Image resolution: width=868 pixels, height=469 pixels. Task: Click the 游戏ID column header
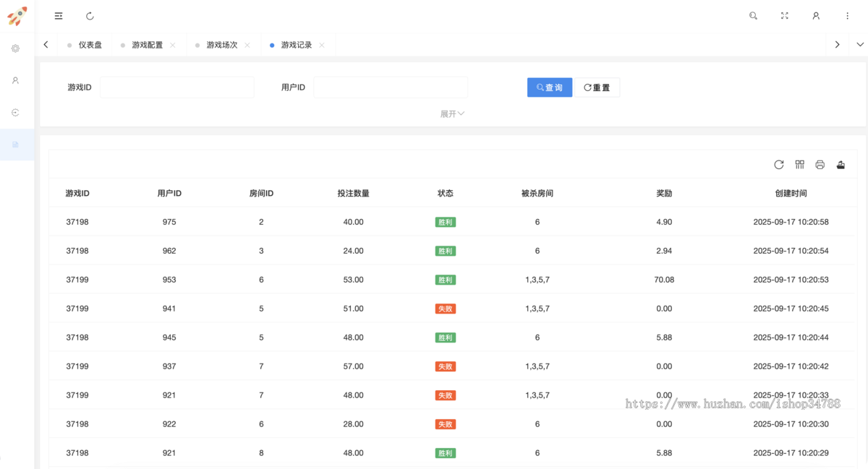coord(77,194)
